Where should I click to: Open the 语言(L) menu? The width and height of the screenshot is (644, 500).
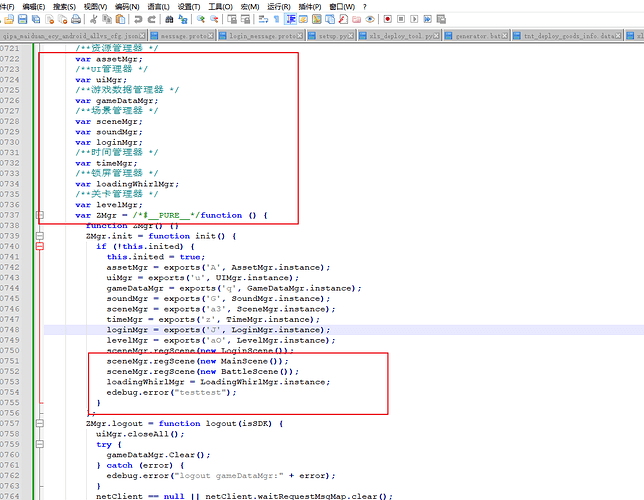coord(158,7)
